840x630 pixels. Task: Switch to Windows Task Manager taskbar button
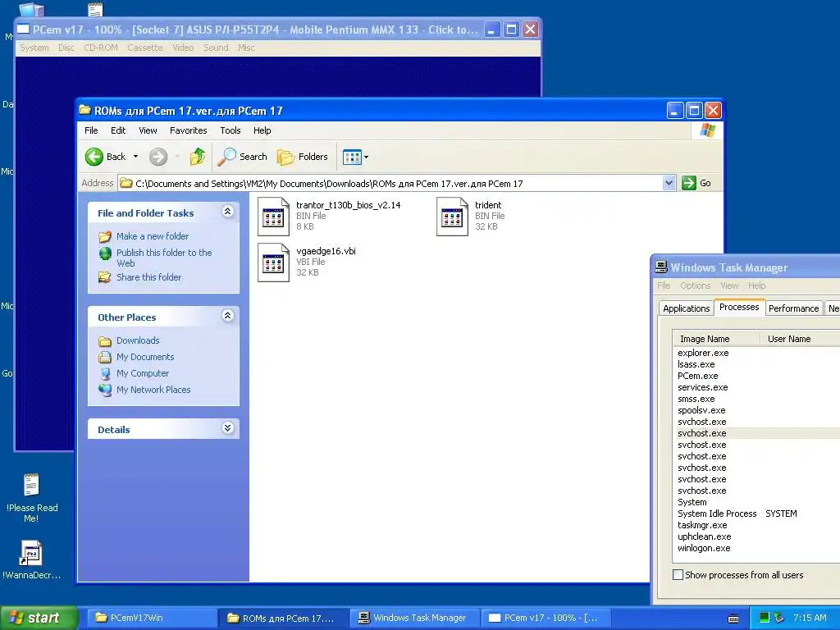tap(414, 618)
